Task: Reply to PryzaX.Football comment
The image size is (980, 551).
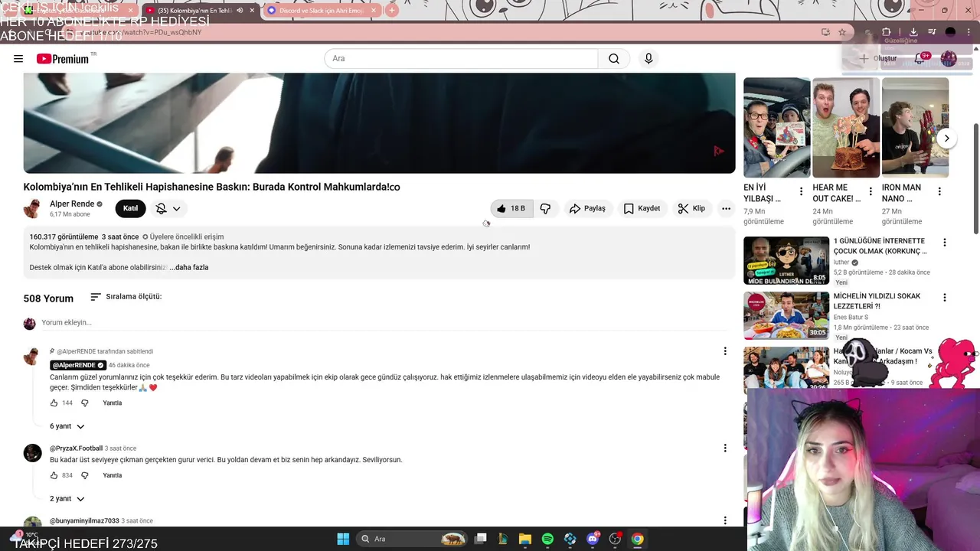Action: click(x=113, y=475)
